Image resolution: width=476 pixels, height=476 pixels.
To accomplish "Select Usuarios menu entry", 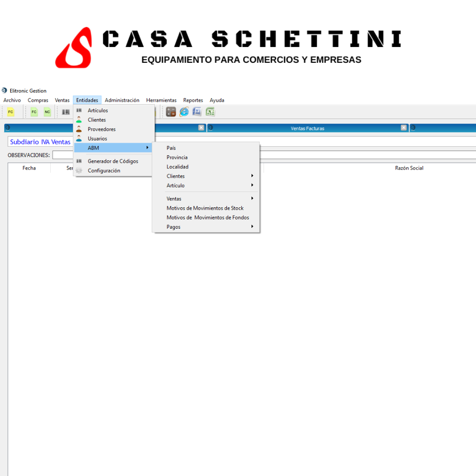I will pos(114,139).
